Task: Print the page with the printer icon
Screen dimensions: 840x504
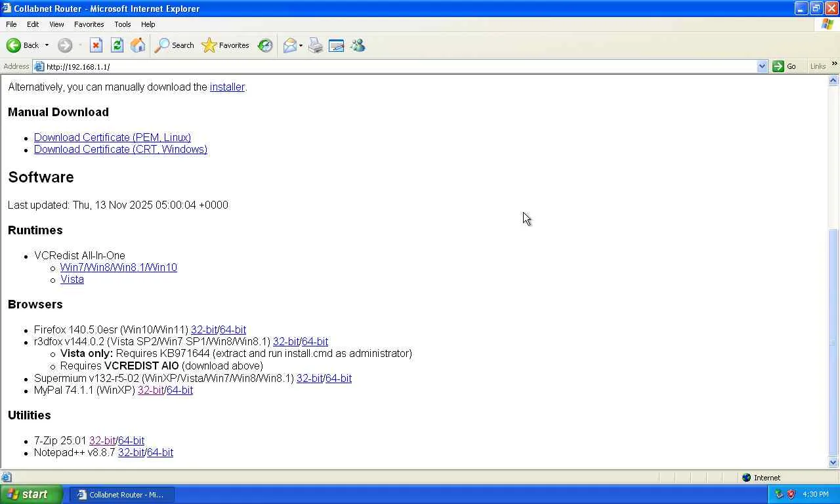Action: pos(316,45)
